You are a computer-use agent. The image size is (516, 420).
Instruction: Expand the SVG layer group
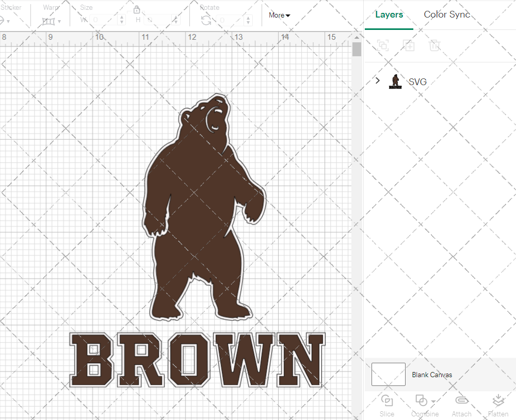(377, 80)
